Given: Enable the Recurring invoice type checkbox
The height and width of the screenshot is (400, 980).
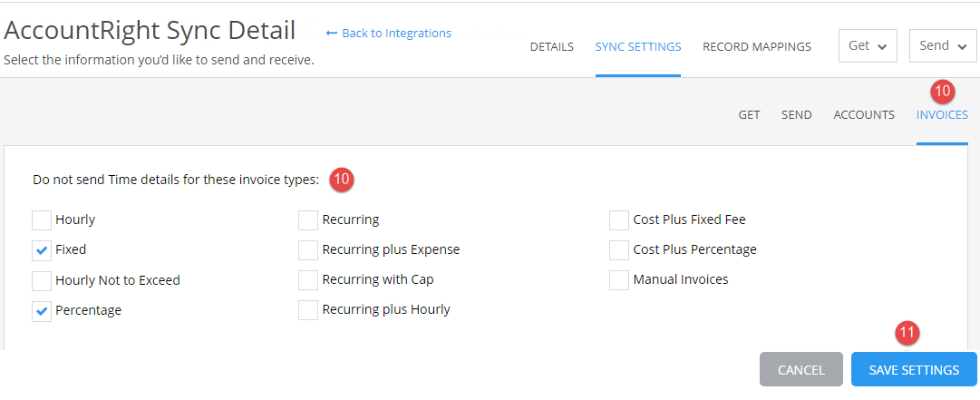Looking at the screenshot, I should [x=308, y=220].
